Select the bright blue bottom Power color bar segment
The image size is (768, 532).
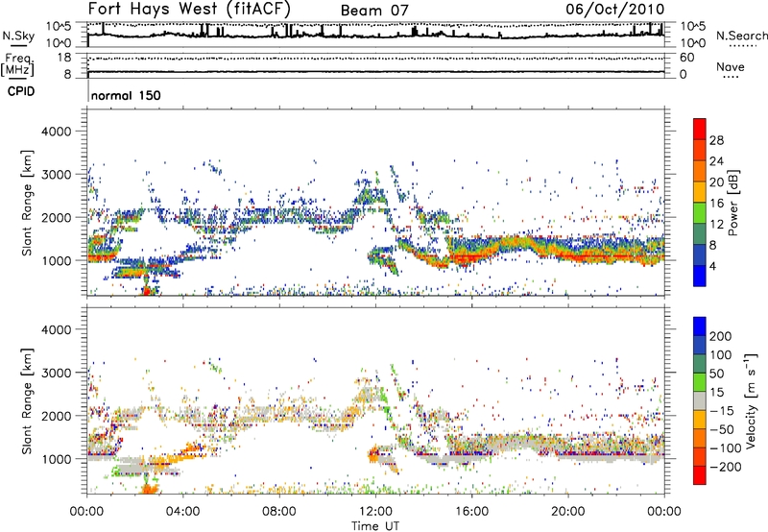700,276
